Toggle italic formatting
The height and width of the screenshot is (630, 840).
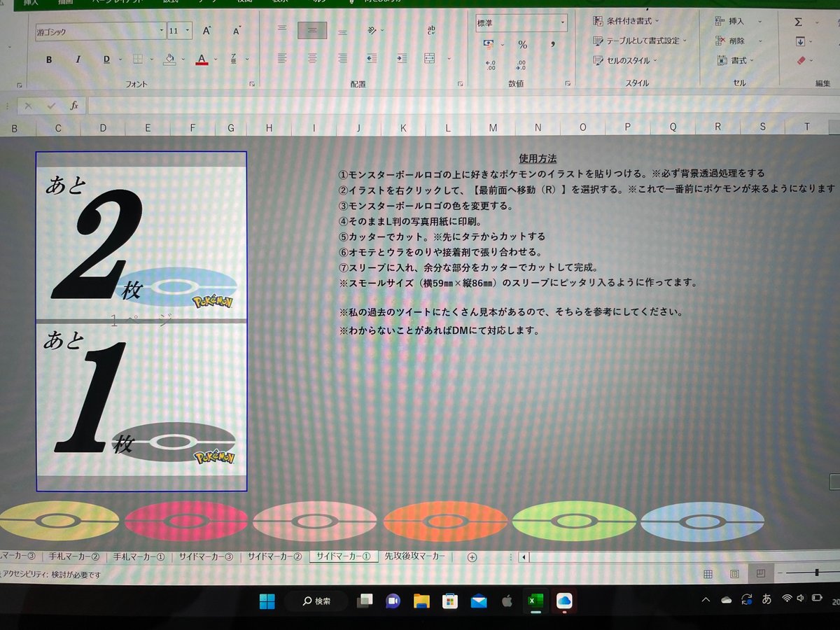[78, 59]
